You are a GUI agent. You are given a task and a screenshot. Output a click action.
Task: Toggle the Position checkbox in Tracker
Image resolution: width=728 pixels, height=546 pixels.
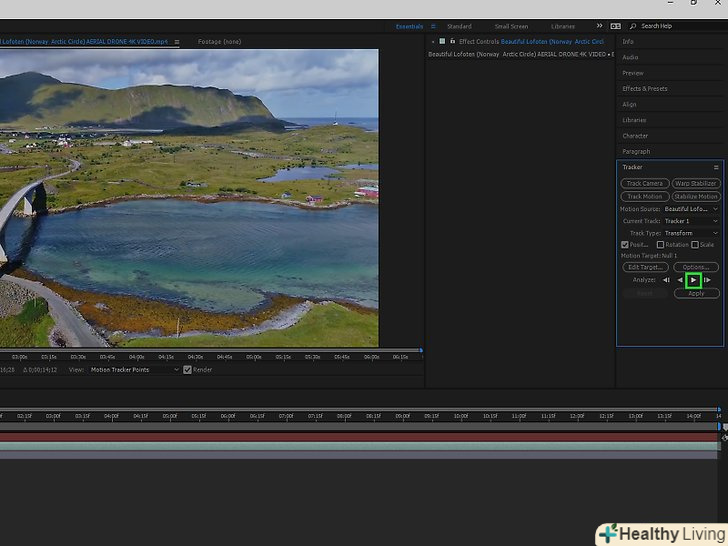[625, 245]
